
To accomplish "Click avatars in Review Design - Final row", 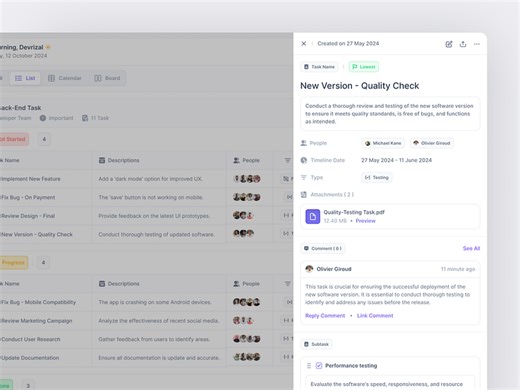I will pyautogui.click(x=243, y=216).
